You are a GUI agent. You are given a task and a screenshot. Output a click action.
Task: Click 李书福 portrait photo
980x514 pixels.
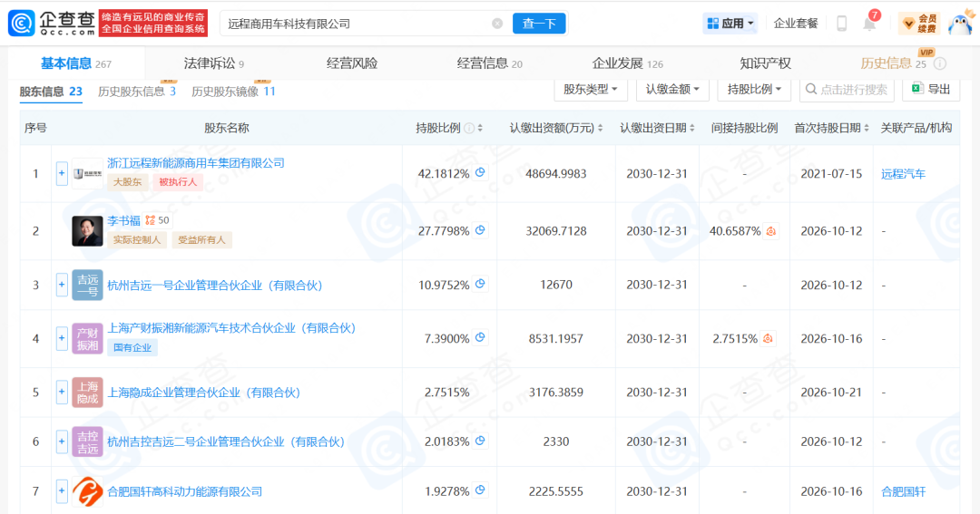(87, 231)
